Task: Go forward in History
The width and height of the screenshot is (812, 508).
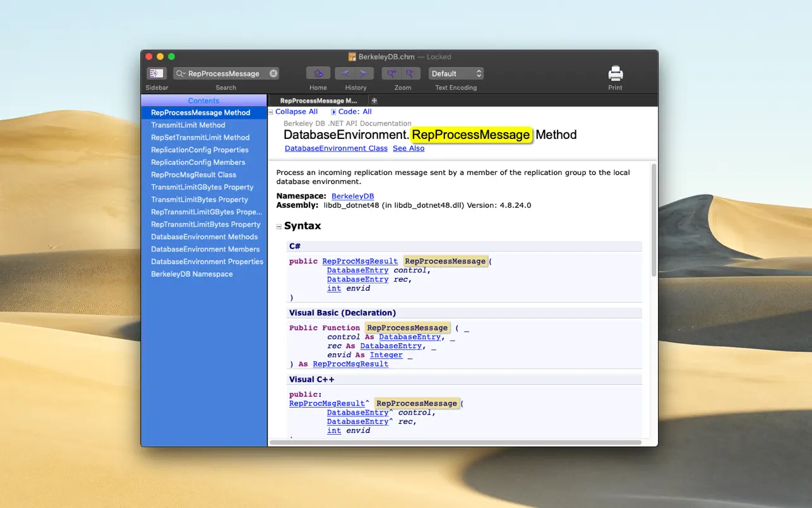Action: 364,73
